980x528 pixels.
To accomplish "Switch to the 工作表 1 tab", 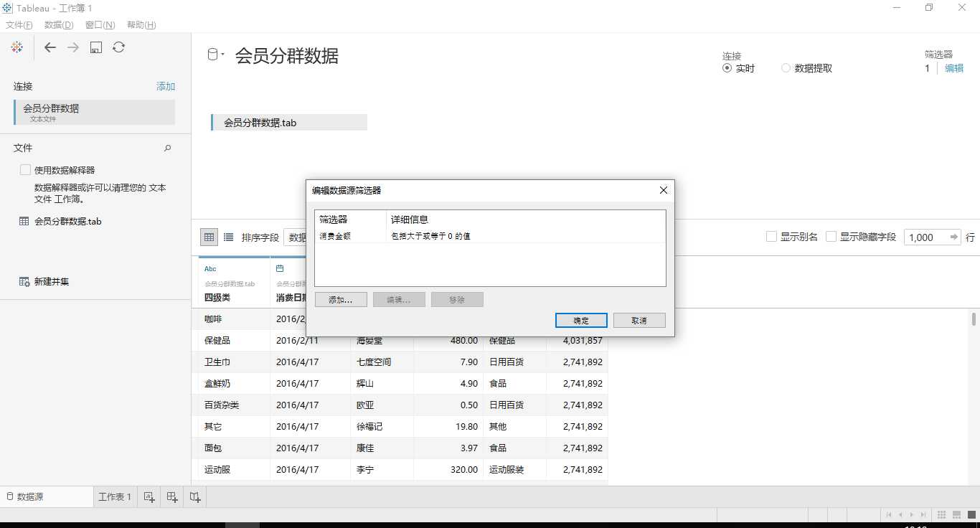I will [x=115, y=496].
